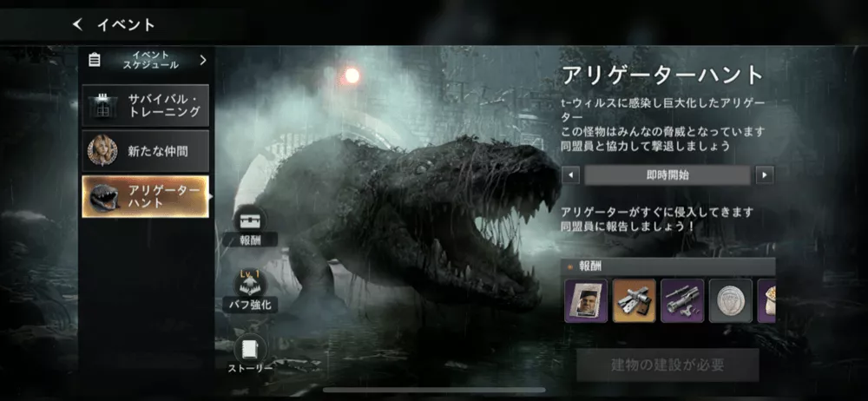Click the イベント title text at top
This screenshot has height=401, width=868.
(127, 24)
